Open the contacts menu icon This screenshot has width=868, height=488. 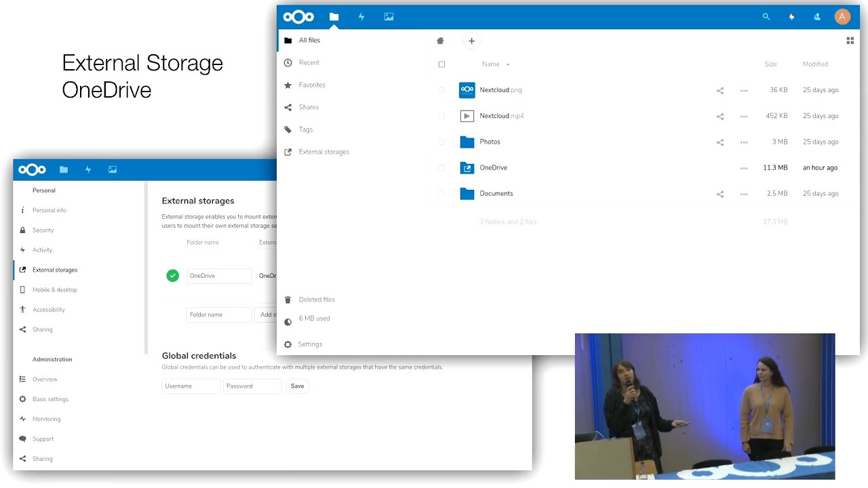pyautogui.click(x=817, y=17)
